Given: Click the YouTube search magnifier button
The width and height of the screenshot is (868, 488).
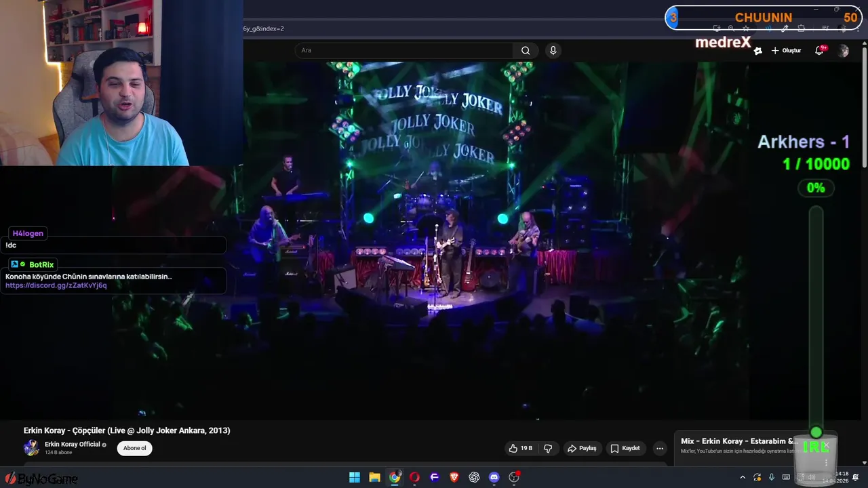Looking at the screenshot, I should pyautogui.click(x=526, y=50).
